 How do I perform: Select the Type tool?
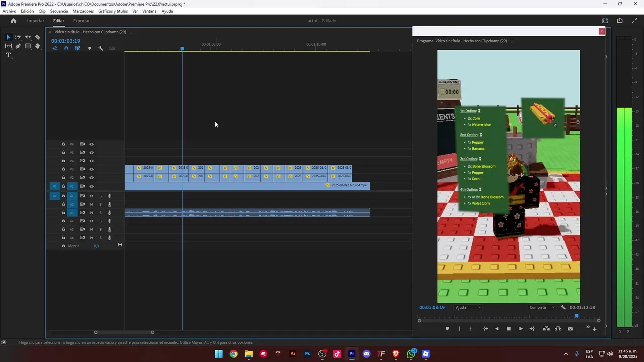[8, 55]
